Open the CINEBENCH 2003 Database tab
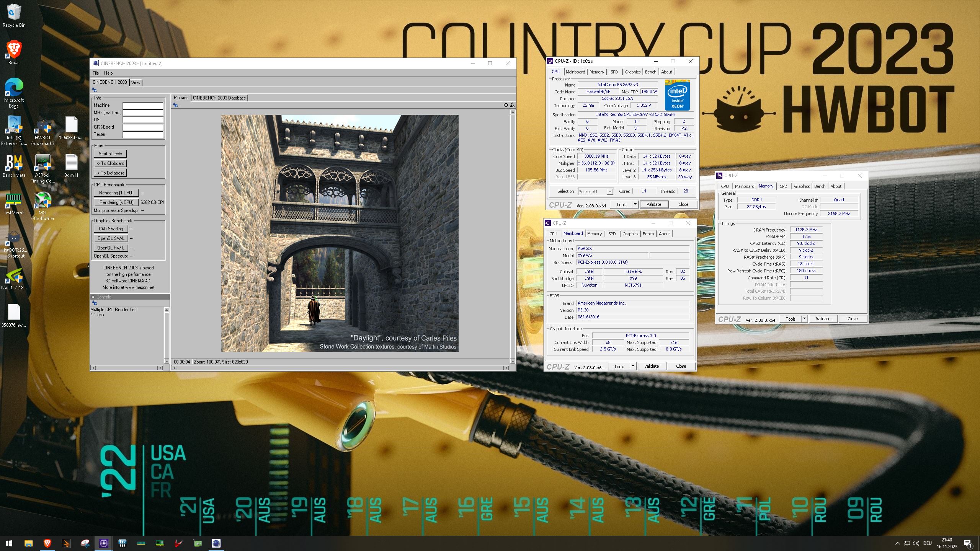This screenshot has width=980, height=551. pyautogui.click(x=219, y=98)
